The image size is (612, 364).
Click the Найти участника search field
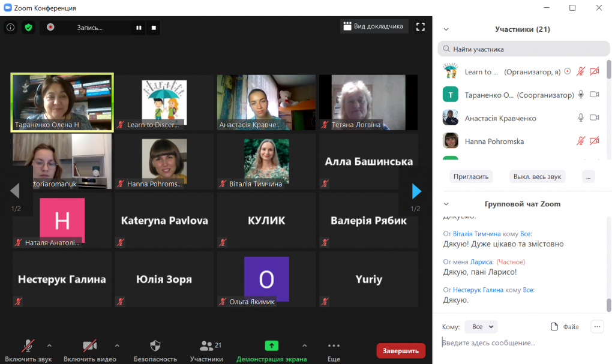click(523, 49)
